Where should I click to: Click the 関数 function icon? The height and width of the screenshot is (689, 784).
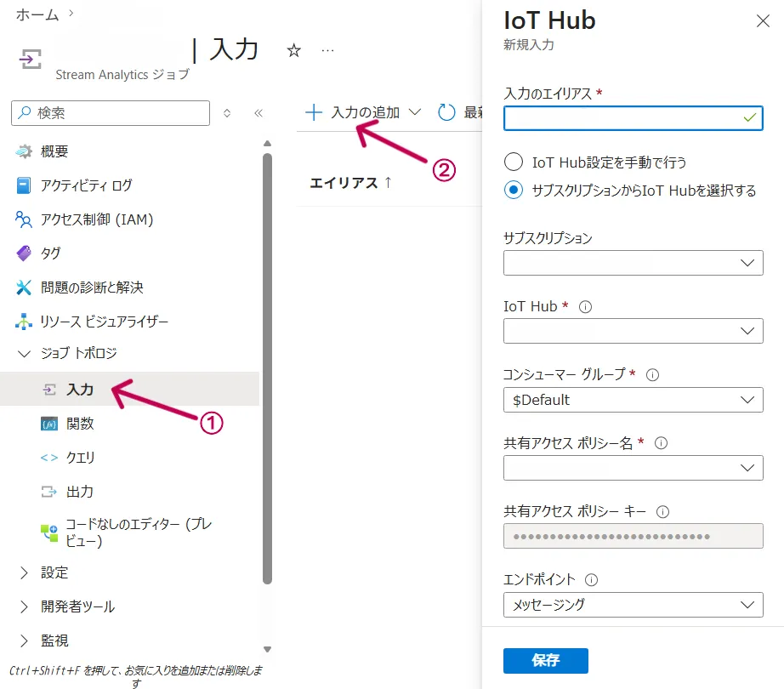coord(49,424)
